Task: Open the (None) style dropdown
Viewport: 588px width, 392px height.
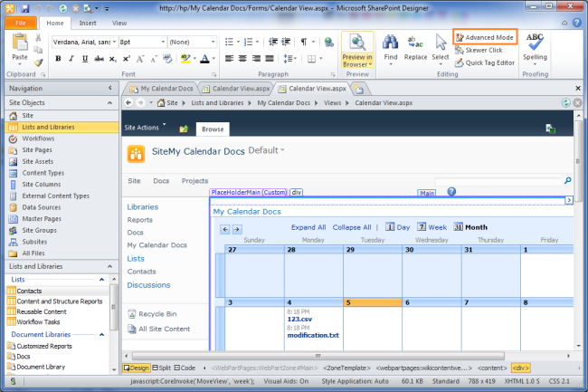Action: (213, 42)
